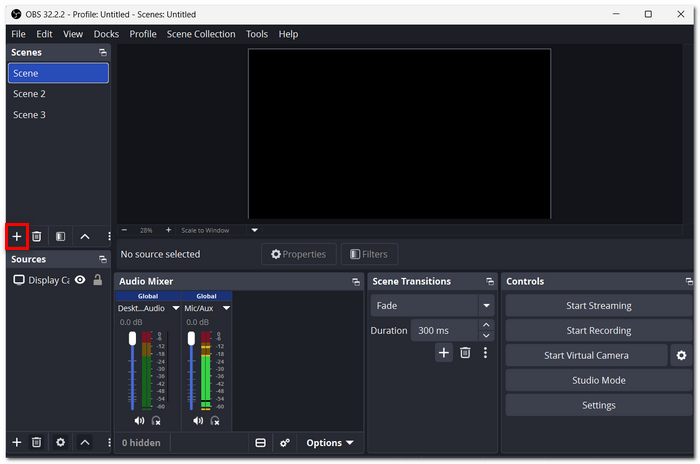
Task: Open the Help menu
Action: pos(288,34)
